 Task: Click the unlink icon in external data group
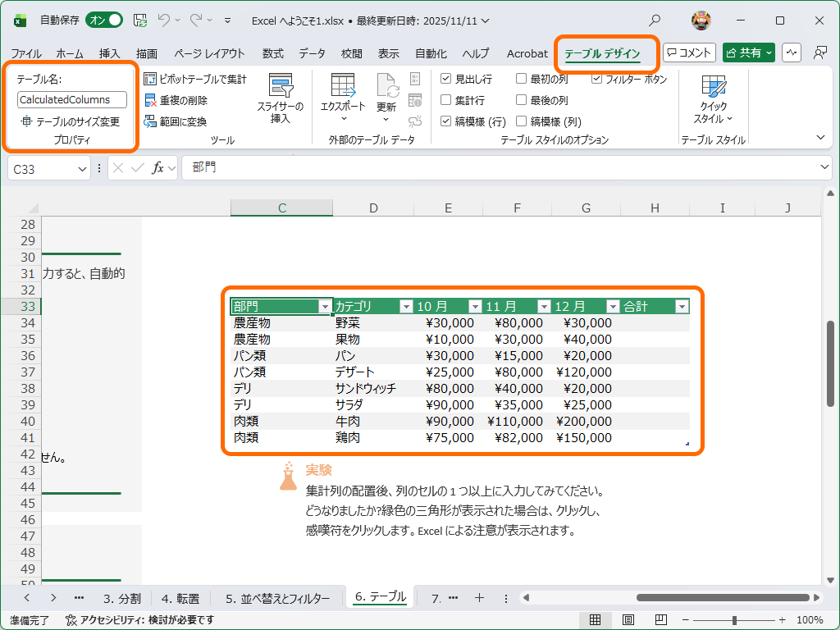point(414,121)
